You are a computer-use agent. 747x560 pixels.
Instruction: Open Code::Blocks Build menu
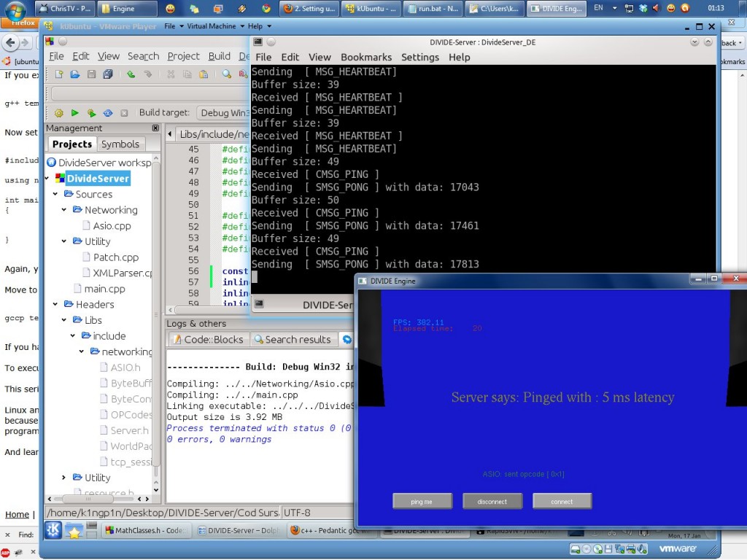point(219,56)
